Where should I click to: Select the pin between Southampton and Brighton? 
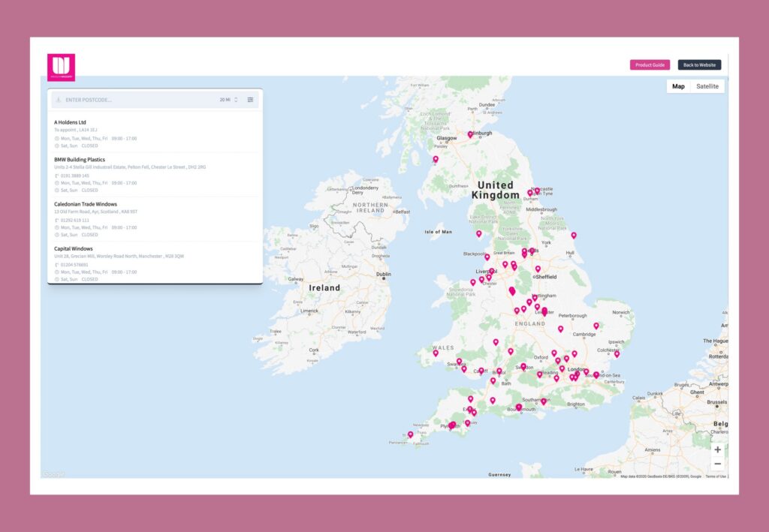544,401
